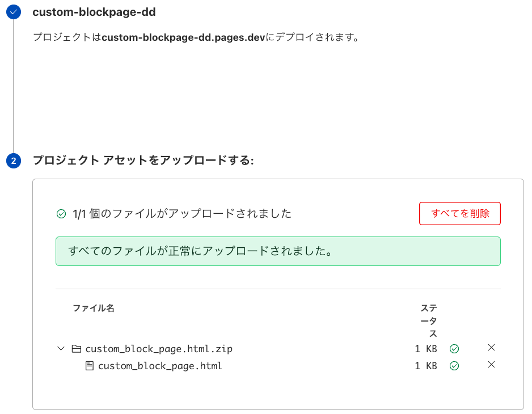Collapse the custom_block_page.html.zip entry
Screen dimensions: 532x414
tap(61, 349)
